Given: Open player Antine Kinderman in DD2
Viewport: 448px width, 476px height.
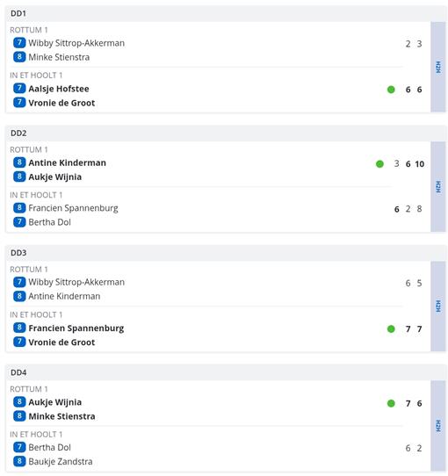Looking at the screenshot, I should (x=67, y=162).
